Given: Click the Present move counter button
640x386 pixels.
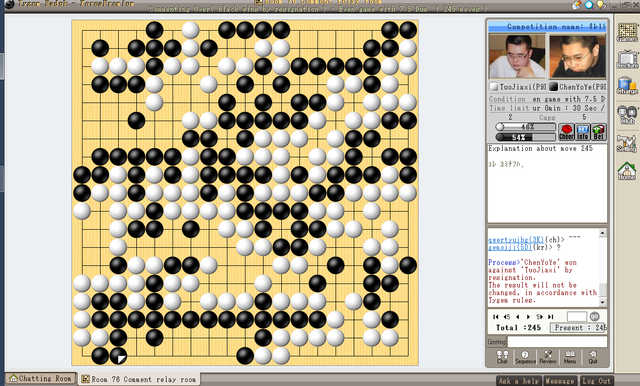Looking at the screenshot, I should pos(578,328).
